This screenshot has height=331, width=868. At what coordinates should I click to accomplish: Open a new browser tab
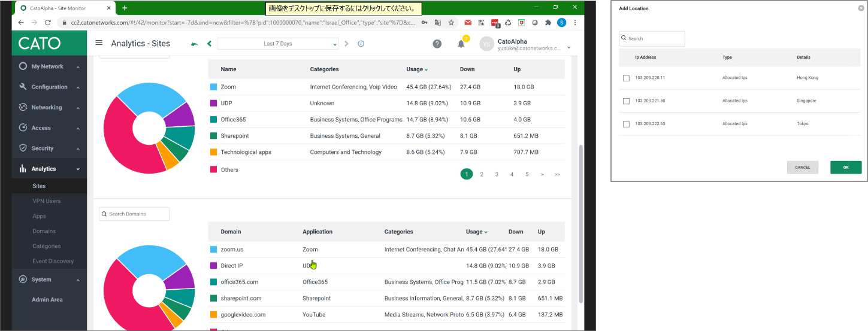(x=125, y=8)
